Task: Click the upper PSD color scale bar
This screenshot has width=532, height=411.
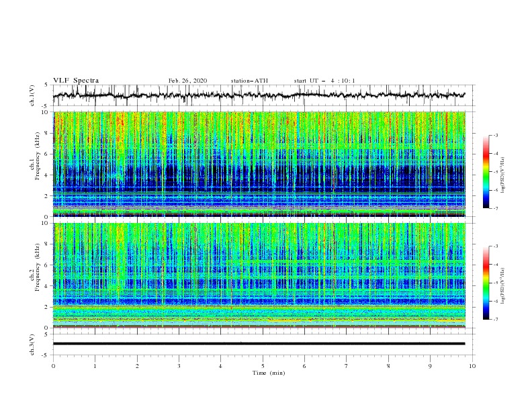Action: 486,172
